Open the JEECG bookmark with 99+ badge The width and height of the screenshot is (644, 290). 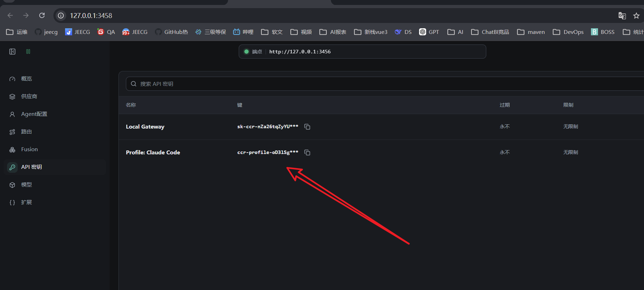(x=135, y=32)
